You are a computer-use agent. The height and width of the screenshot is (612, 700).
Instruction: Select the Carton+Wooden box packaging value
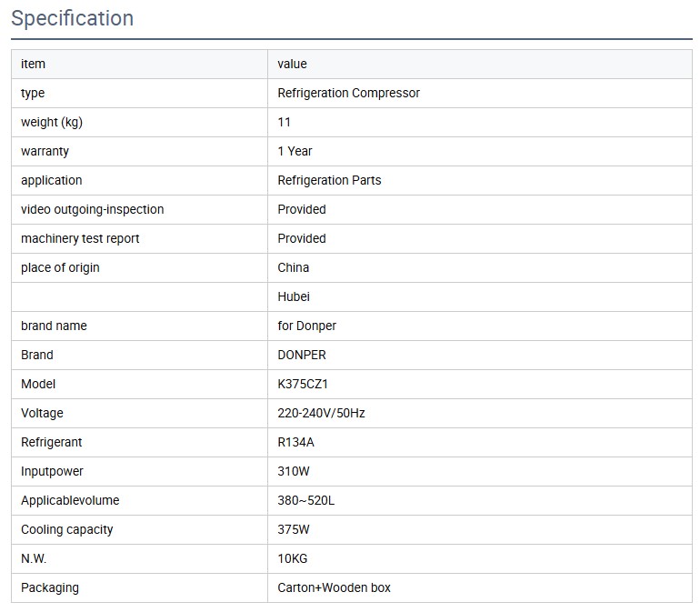(334, 587)
